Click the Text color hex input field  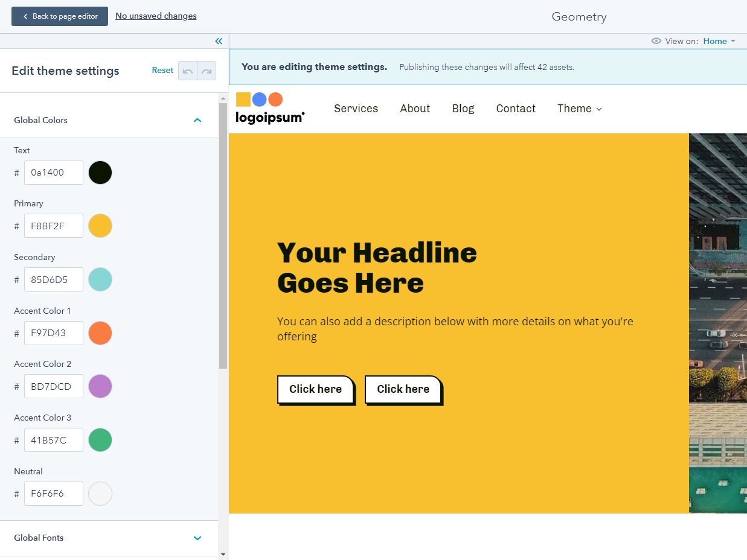point(53,173)
